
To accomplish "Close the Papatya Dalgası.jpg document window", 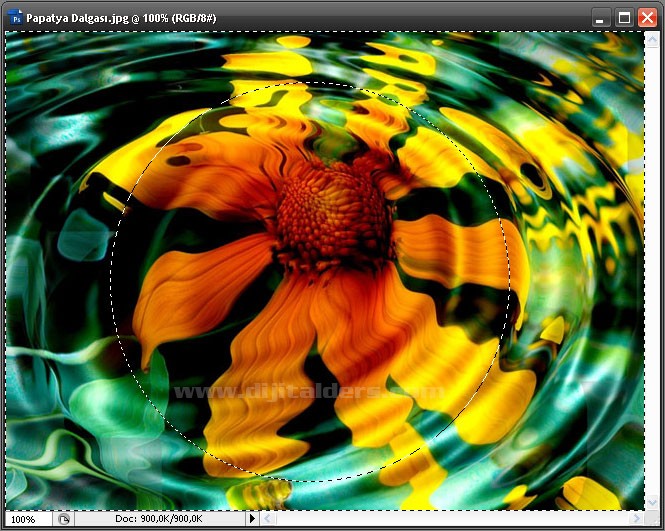I will [648, 18].
